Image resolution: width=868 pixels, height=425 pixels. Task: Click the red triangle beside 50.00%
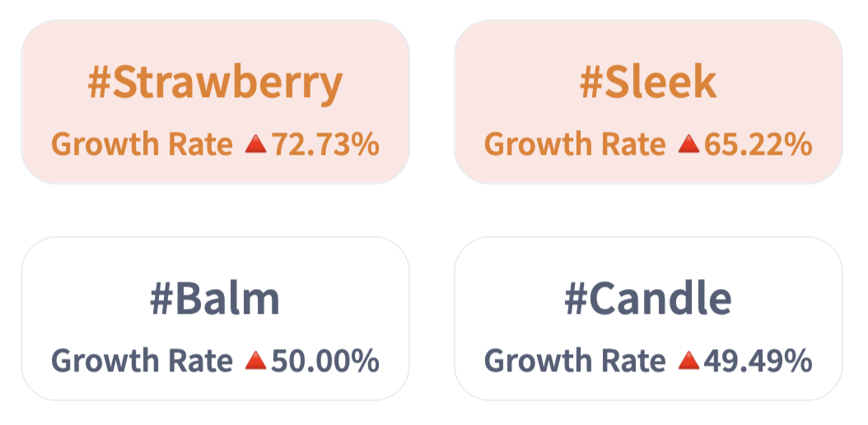(x=256, y=361)
